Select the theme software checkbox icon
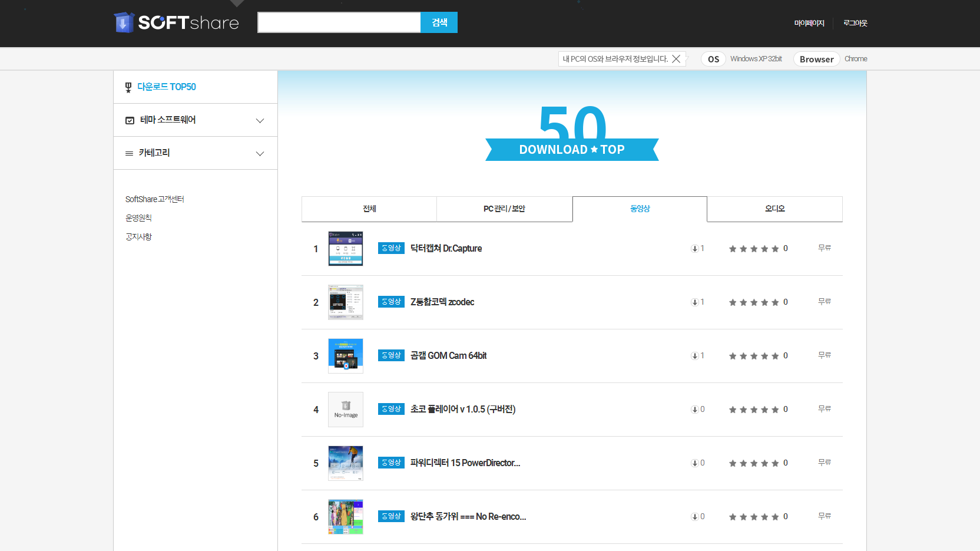980x551 pixels. click(x=130, y=120)
